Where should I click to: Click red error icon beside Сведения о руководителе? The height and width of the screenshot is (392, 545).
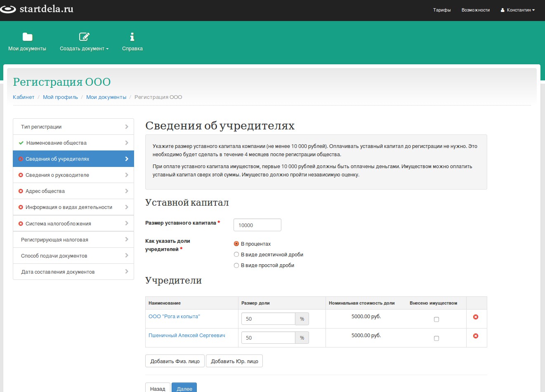pos(21,175)
